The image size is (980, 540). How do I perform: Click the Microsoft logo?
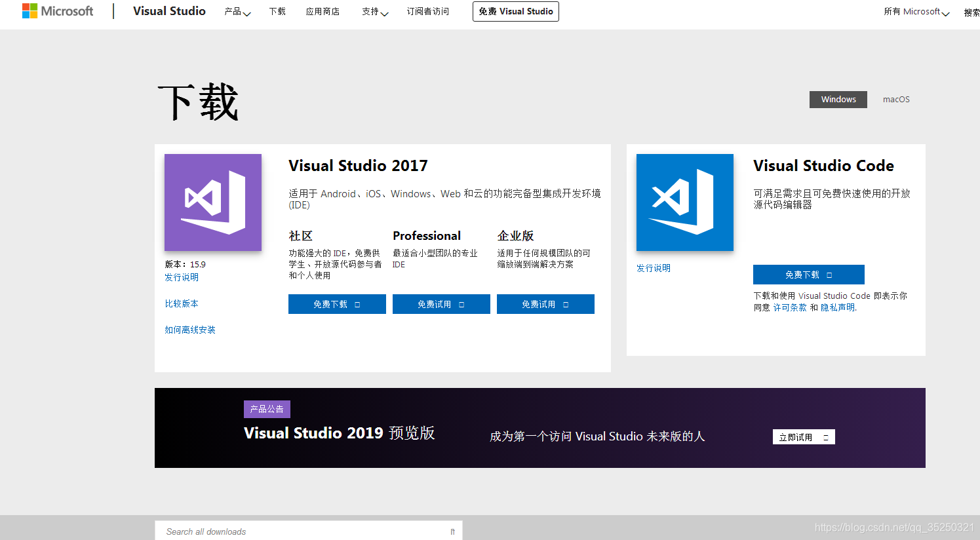(58, 11)
